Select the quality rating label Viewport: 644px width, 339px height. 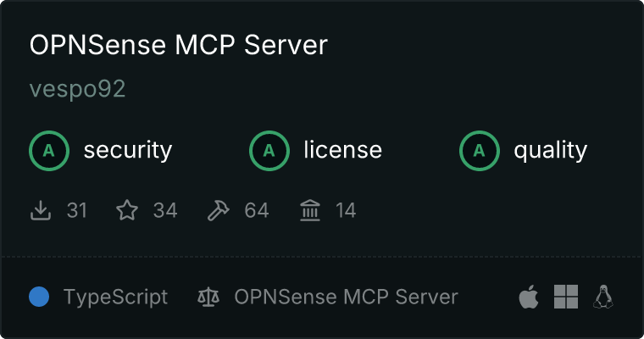click(550, 150)
